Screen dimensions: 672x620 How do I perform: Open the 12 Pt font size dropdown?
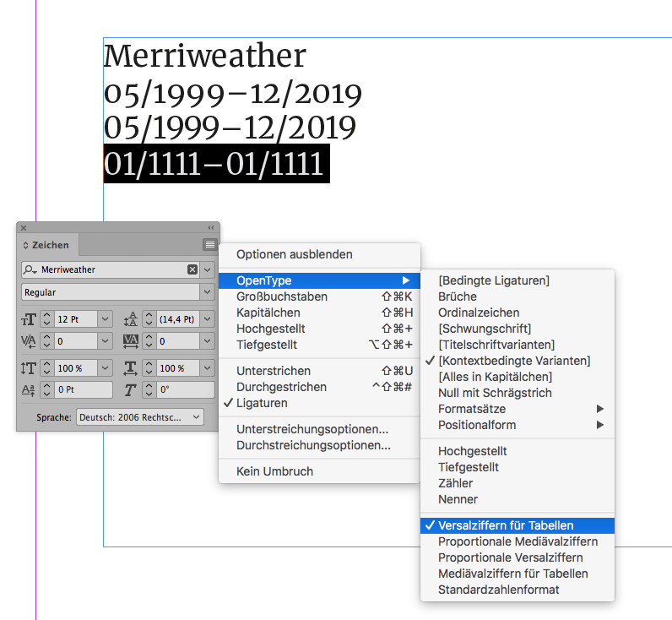click(105, 319)
